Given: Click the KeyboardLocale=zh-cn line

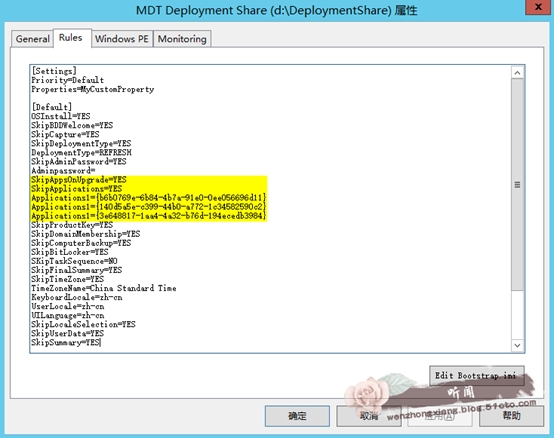Looking at the screenshot, I should pyautogui.click(x=77, y=297).
